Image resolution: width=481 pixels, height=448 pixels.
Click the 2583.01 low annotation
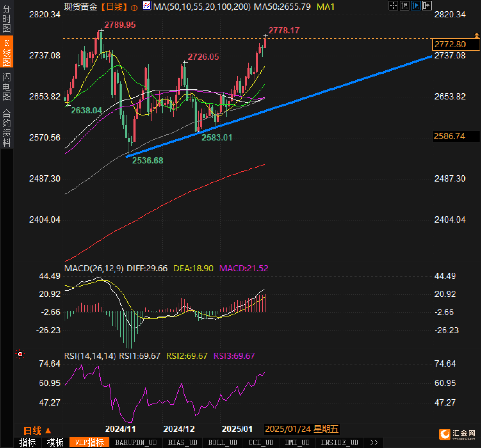point(217,137)
